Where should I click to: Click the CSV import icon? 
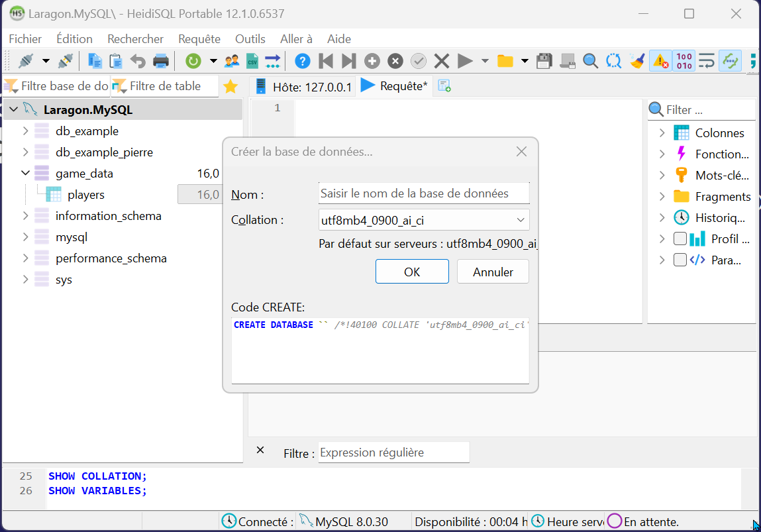point(252,62)
